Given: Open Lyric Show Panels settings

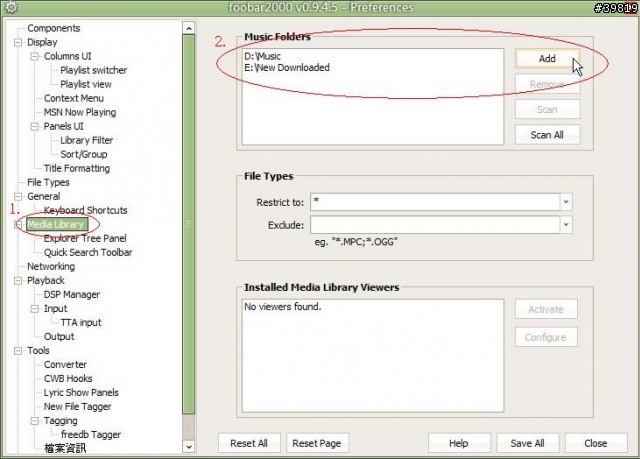Looking at the screenshot, I should coord(81,392).
